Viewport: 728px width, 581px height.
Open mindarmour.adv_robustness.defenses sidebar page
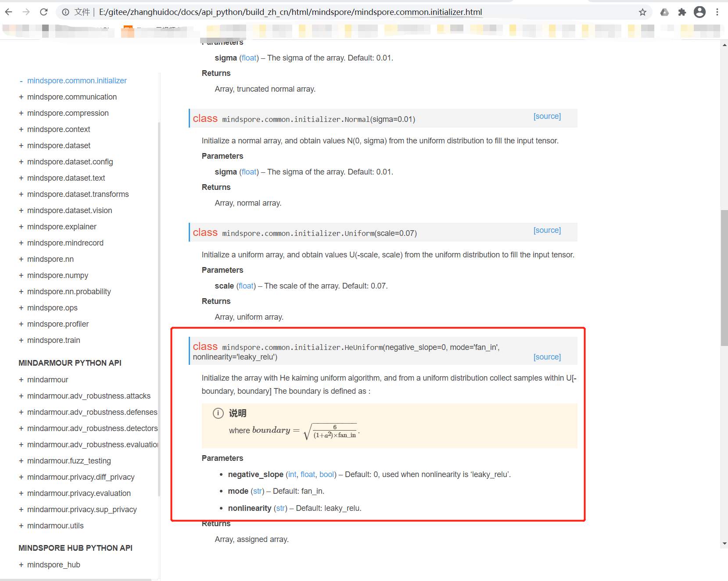point(92,412)
